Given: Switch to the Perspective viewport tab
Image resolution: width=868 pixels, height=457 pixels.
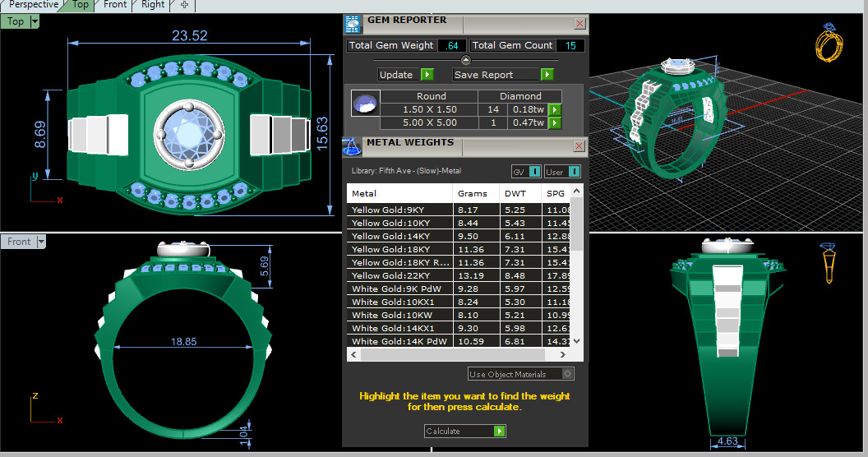Looking at the screenshot, I should [x=33, y=5].
